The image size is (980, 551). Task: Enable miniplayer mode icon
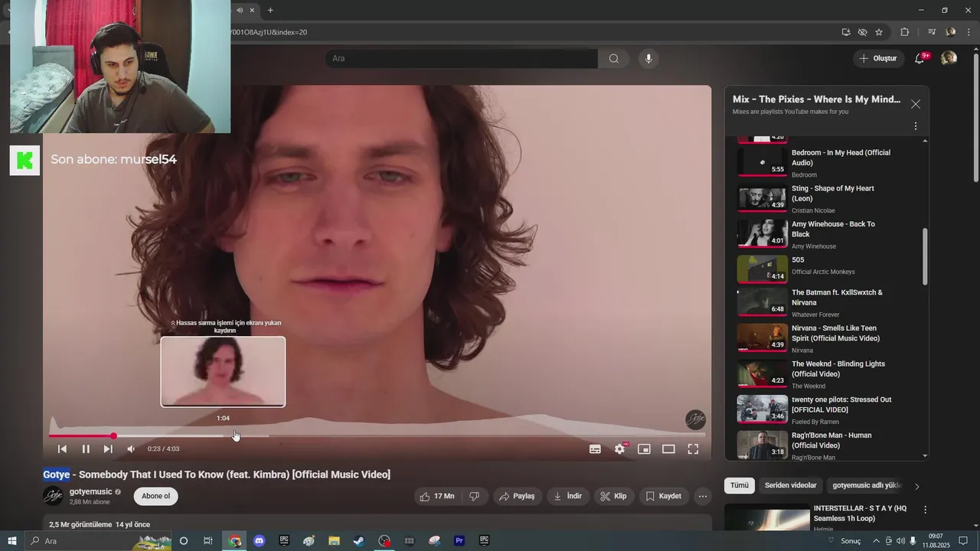644,449
